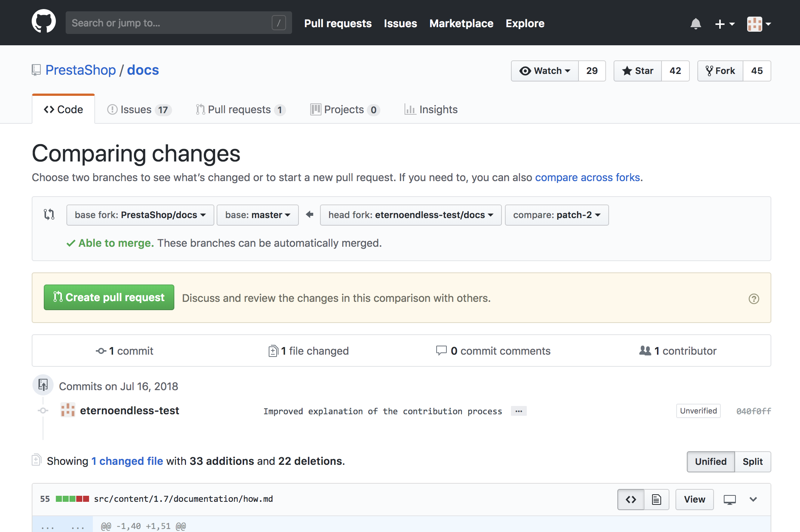This screenshot has height=532, width=800.
Task: Open the Watch dropdown
Action: [545, 71]
